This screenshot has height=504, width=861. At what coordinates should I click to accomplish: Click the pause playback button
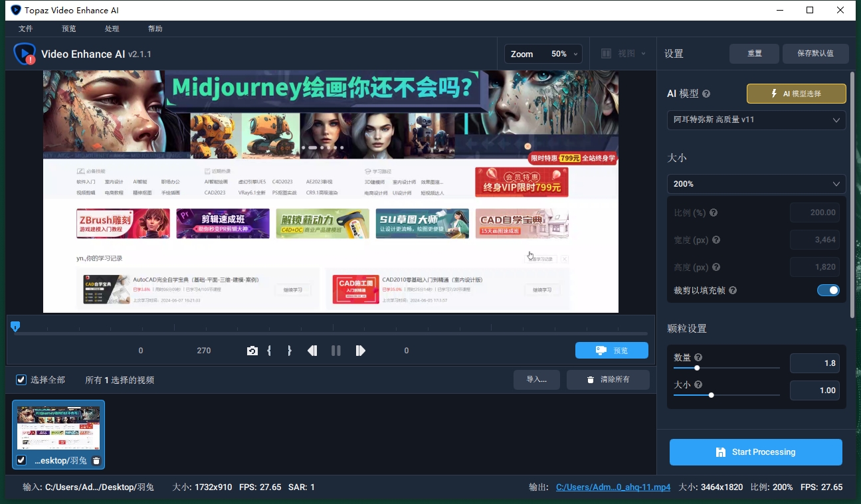(336, 351)
